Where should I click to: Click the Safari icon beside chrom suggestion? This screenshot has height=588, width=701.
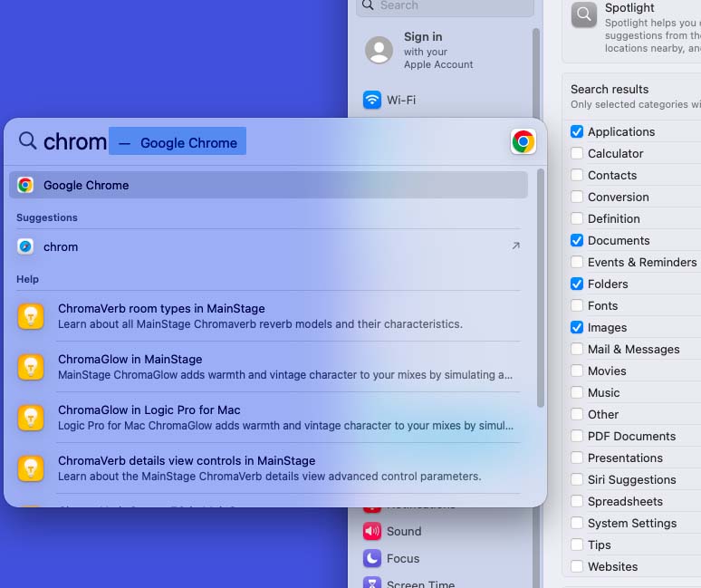tap(25, 246)
